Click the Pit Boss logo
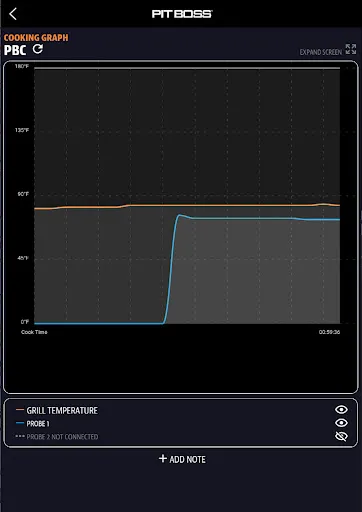The height and width of the screenshot is (512, 362). click(x=182, y=14)
